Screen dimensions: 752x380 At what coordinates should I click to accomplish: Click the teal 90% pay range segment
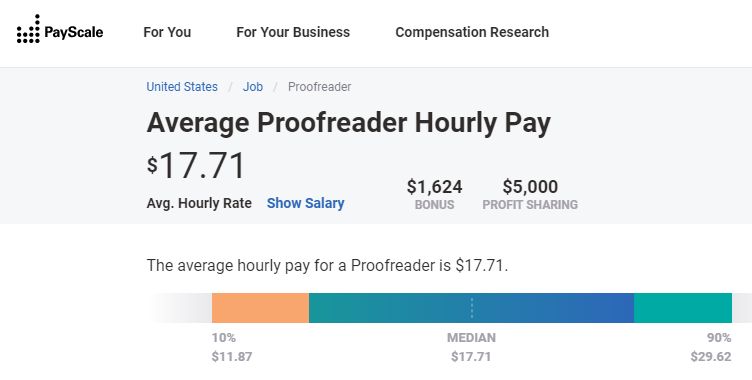click(x=683, y=308)
